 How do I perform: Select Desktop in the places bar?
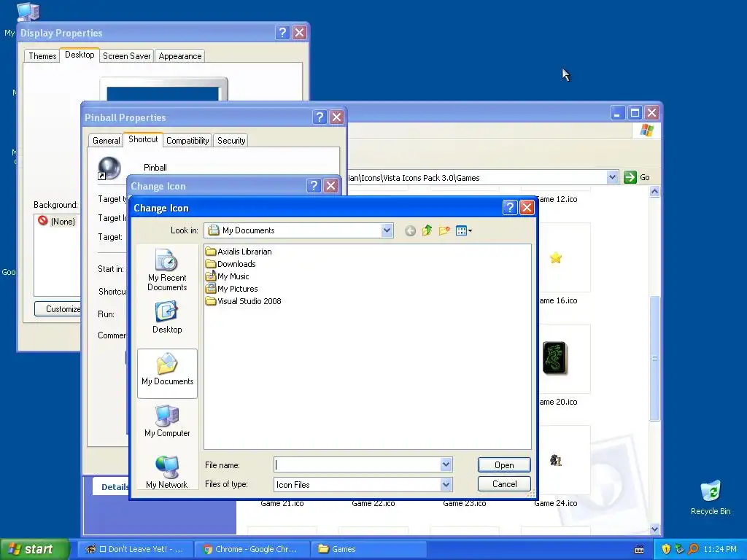coord(167,317)
